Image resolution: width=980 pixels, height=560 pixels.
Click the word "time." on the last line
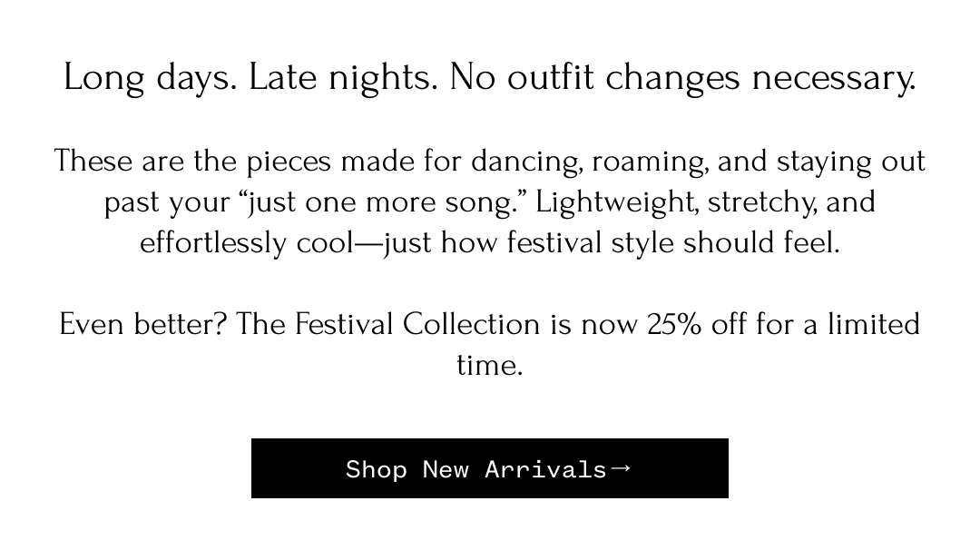(x=489, y=365)
